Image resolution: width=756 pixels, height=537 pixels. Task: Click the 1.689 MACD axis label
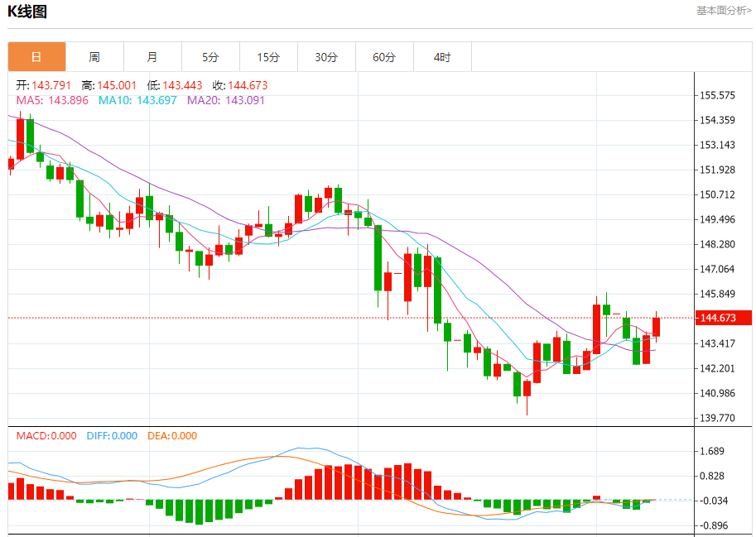[712, 451]
